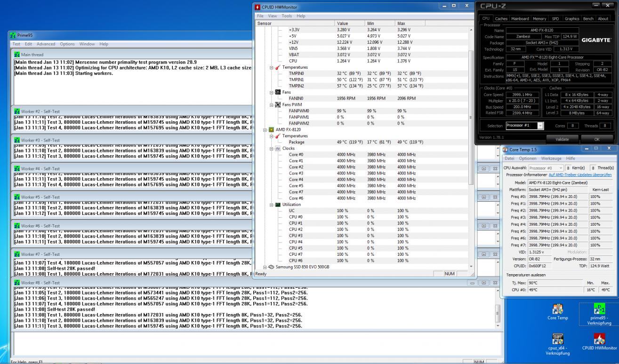Collapse the Fans PWM node
The height and width of the screenshot is (364, 619).
pos(271,104)
